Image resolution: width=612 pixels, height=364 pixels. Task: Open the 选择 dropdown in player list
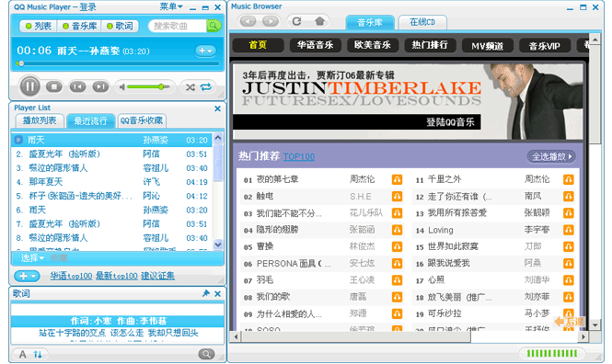click(x=32, y=258)
